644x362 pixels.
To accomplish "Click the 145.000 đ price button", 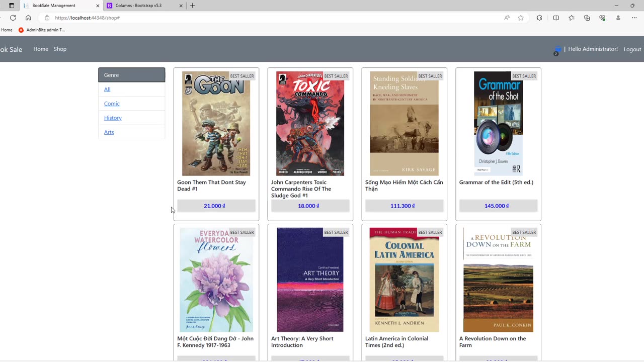I will (498, 206).
